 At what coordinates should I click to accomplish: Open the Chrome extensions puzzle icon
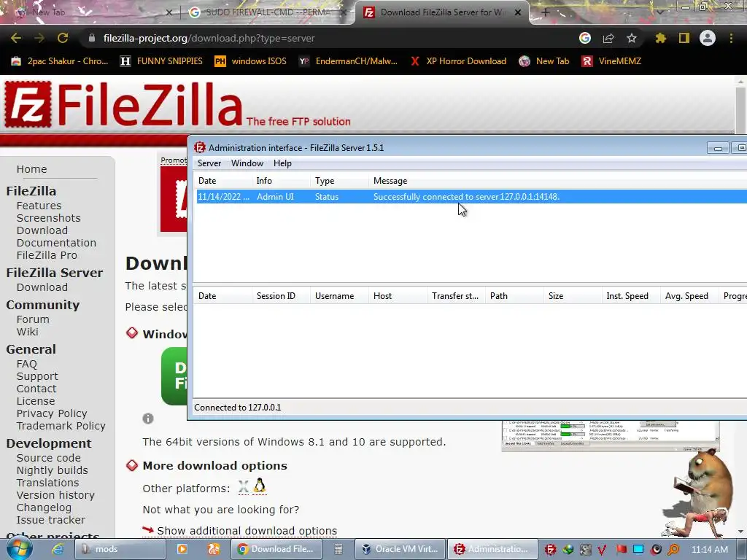660,38
